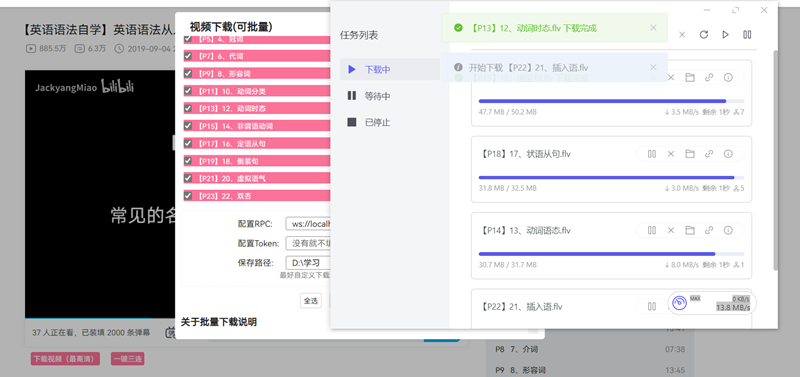The height and width of the screenshot is (377, 800).
Task: Resume all tasks using the toolbar play icon
Action: coord(725,35)
